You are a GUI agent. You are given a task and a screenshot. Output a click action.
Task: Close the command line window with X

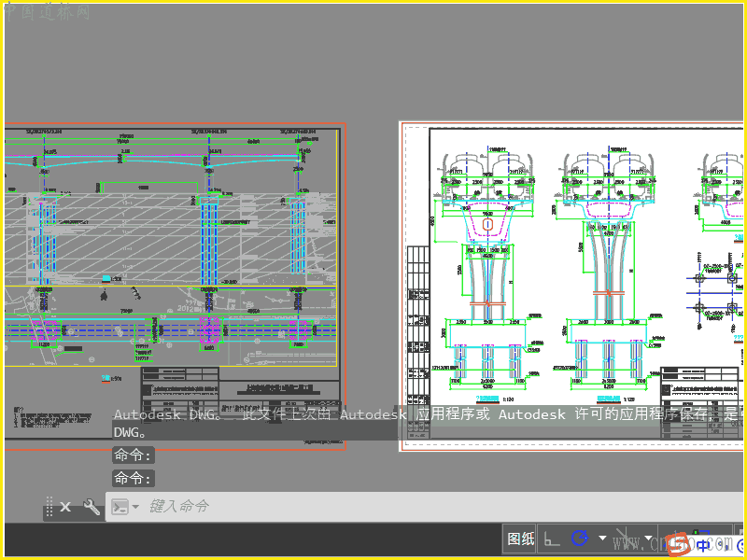[x=65, y=507]
